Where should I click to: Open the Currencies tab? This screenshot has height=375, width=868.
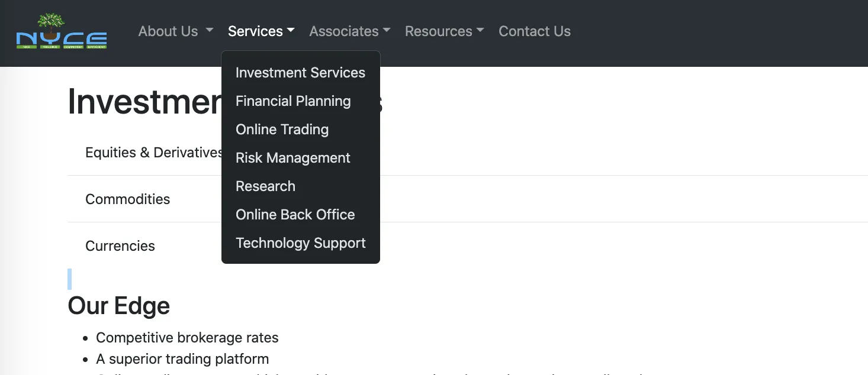120,246
